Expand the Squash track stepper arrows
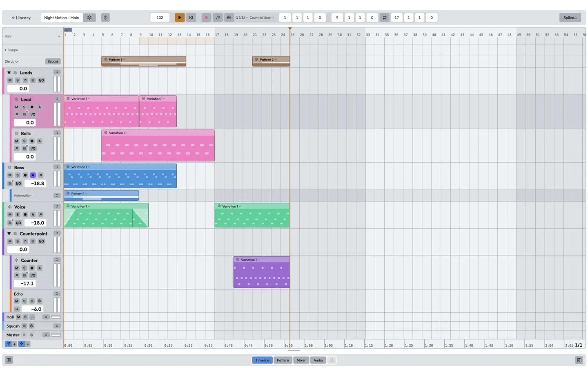 [x=57, y=326]
